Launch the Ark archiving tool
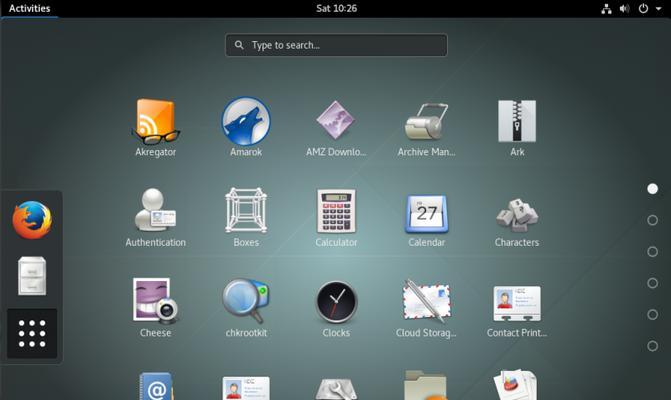Image resolution: width=671 pixels, height=400 pixels. (x=517, y=121)
